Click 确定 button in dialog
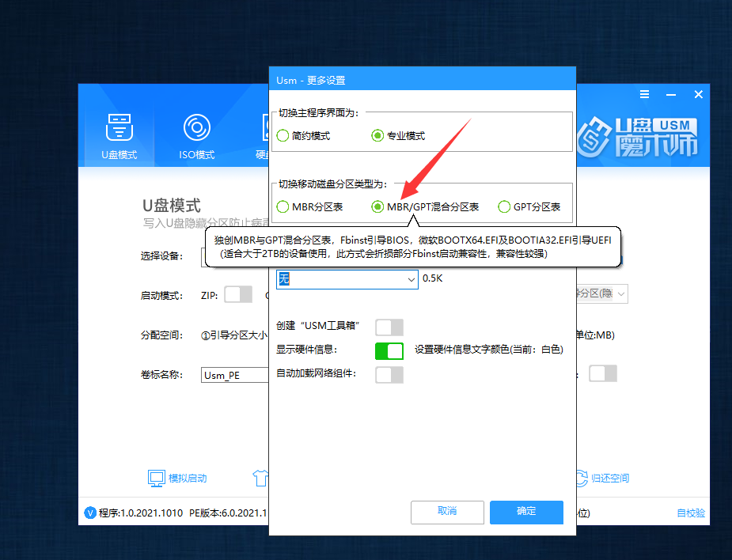This screenshot has width=732, height=560. coord(526,513)
